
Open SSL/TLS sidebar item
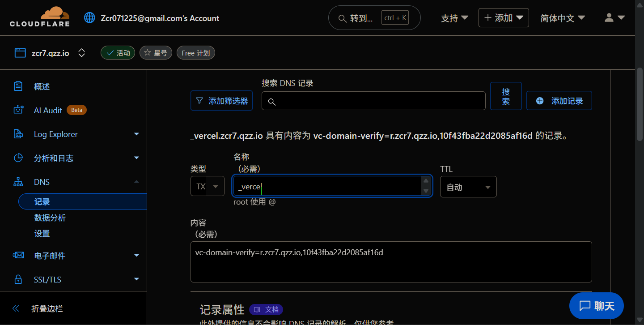47,280
